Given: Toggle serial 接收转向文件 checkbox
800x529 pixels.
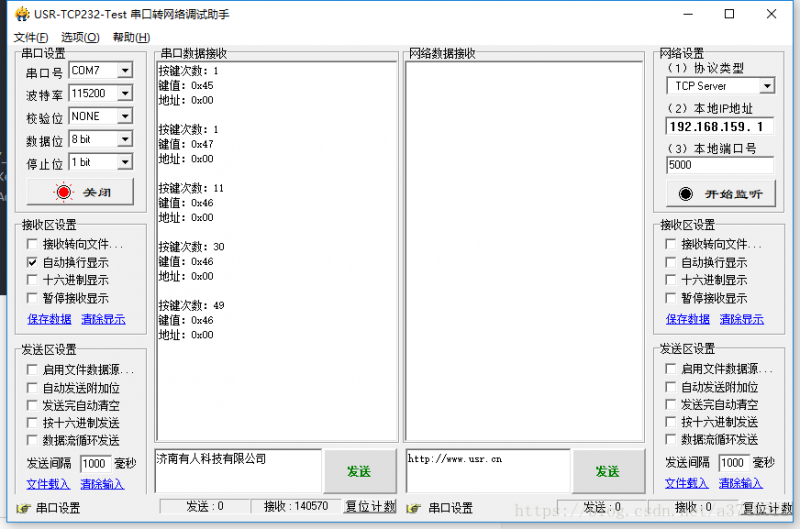Looking at the screenshot, I should point(32,244).
